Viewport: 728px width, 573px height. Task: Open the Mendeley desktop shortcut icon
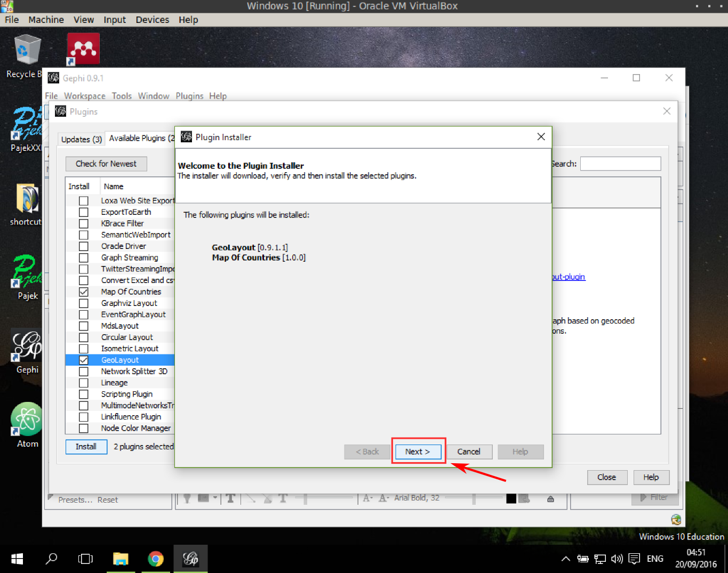83,50
